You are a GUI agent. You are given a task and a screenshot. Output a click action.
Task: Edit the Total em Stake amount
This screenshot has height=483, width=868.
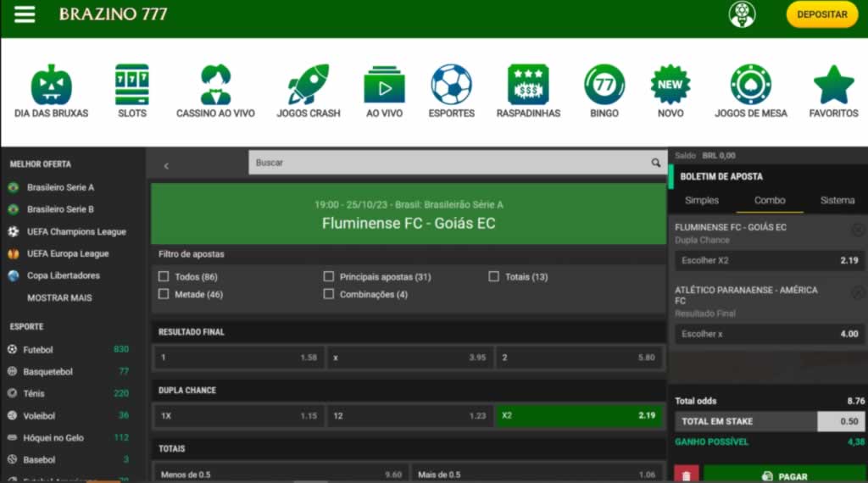point(841,422)
